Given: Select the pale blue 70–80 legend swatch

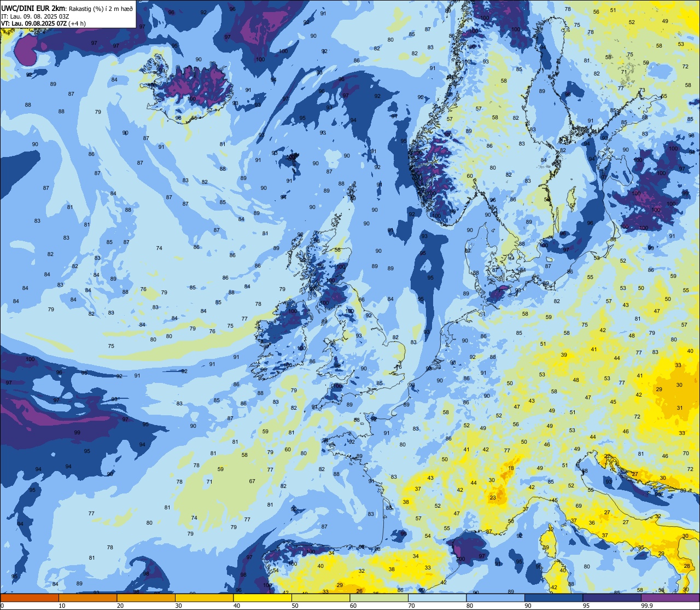Looking at the screenshot, I should (437, 597).
